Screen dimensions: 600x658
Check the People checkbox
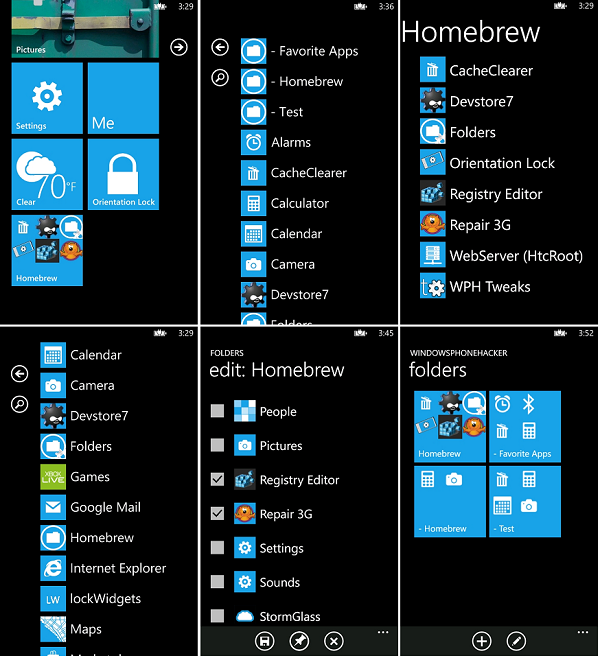click(217, 411)
